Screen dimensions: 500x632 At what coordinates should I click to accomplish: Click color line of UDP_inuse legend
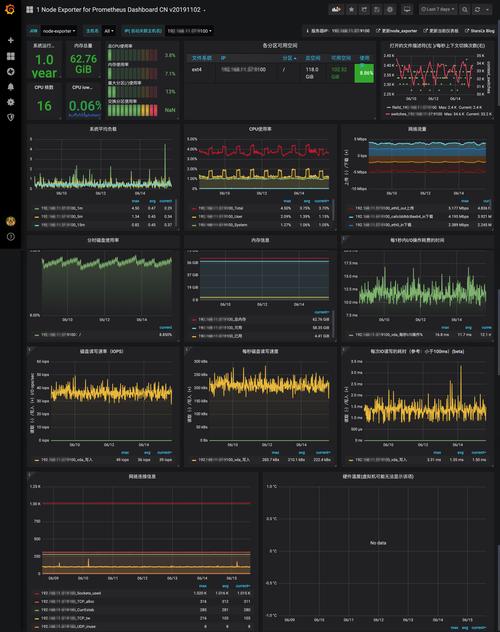(x=37, y=627)
